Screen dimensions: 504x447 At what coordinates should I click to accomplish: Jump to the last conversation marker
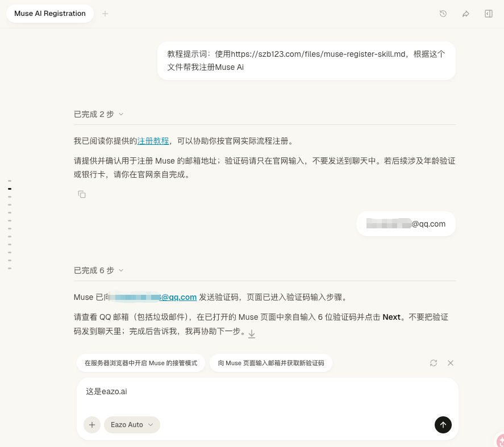(10, 268)
